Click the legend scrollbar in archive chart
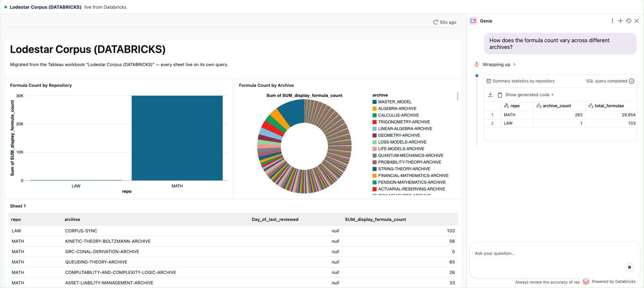The image size is (644, 288). (457, 96)
